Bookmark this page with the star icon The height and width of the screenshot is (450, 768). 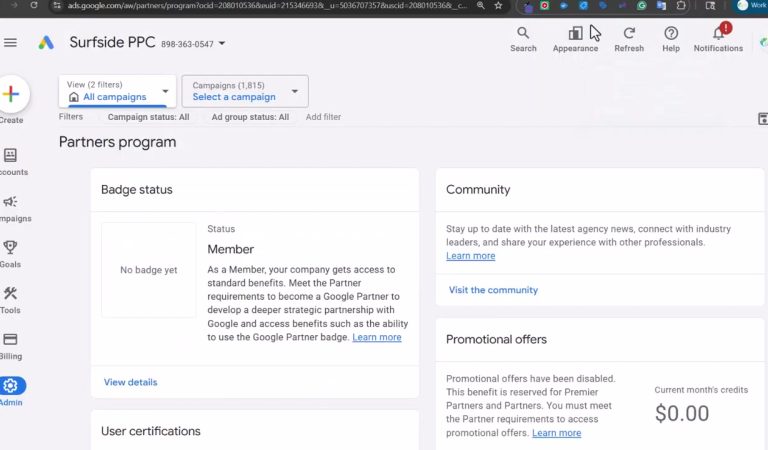(498, 5)
